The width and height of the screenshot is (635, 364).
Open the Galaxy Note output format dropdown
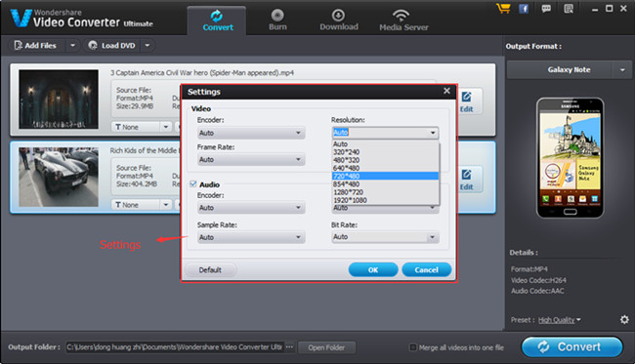tap(622, 70)
